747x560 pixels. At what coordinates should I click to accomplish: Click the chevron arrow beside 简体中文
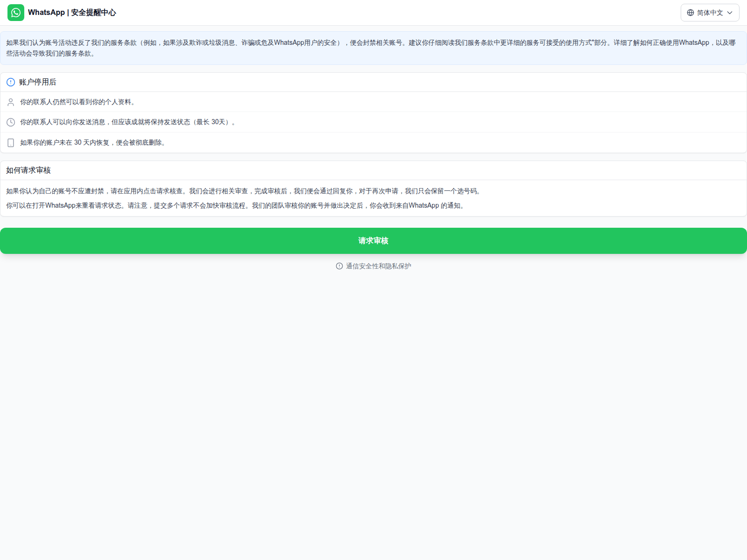730,13
